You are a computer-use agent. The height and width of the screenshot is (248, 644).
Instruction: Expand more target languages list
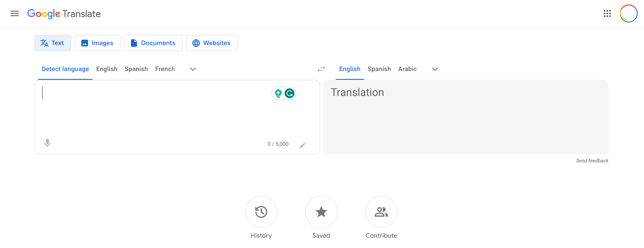coord(435,69)
